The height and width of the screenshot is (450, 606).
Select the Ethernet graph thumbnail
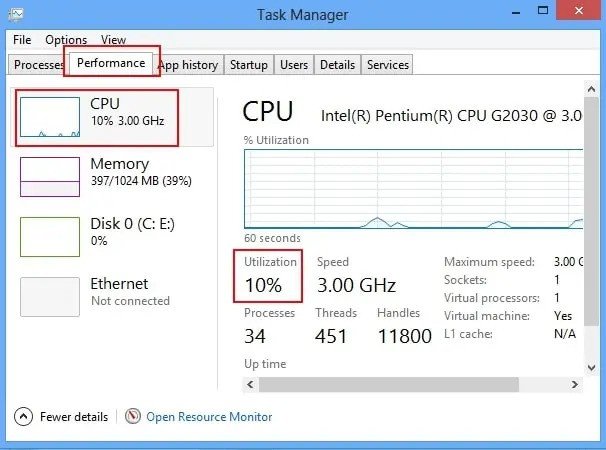click(x=50, y=297)
